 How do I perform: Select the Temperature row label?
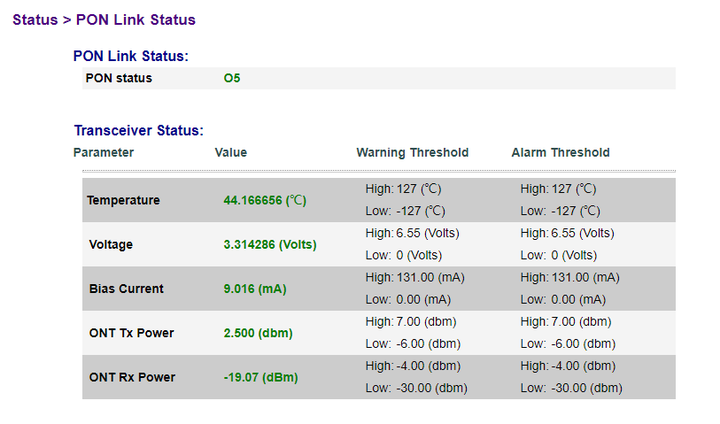tap(124, 200)
